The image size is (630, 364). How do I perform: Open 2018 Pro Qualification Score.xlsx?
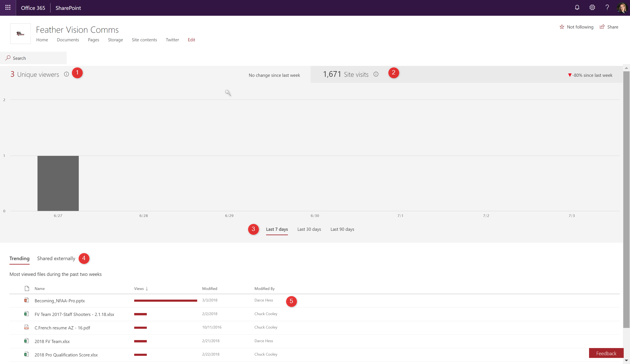pos(66,355)
